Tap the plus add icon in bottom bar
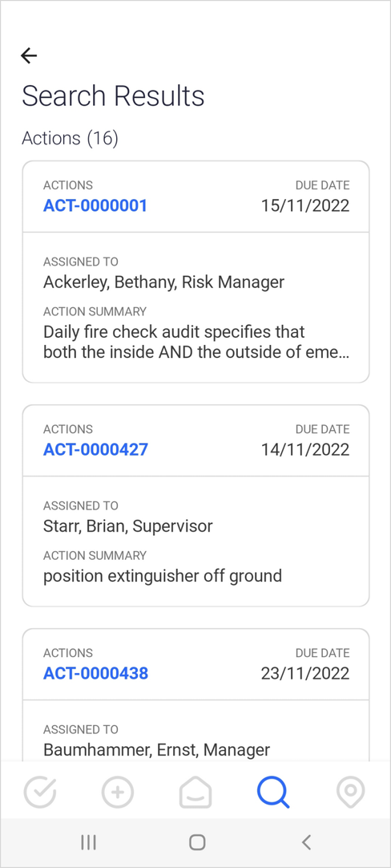The height and width of the screenshot is (868, 391). pyautogui.click(x=118, y=792)
